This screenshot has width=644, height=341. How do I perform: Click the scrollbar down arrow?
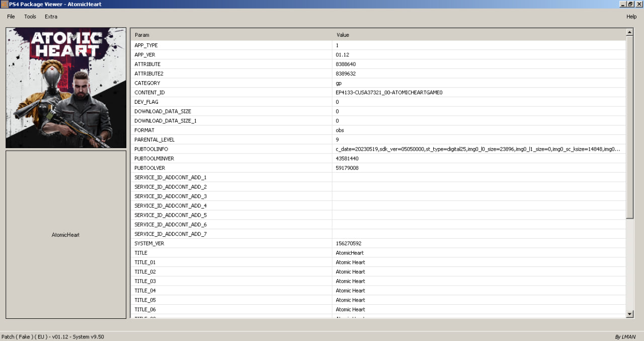(629, 314)
